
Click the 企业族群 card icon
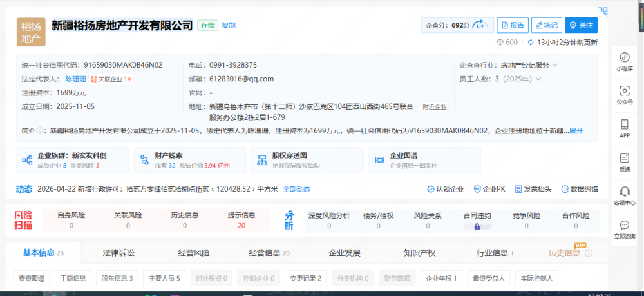(27, 160)
